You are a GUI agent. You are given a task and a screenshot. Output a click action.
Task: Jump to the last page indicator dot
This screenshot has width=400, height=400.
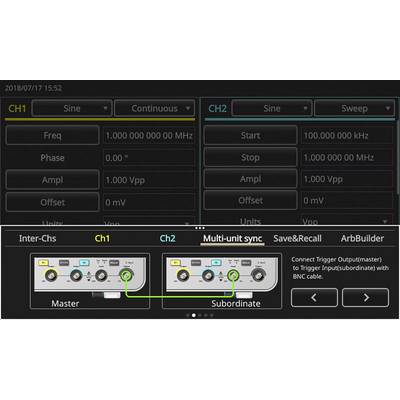pyautogui.click(x=212, y=315)
